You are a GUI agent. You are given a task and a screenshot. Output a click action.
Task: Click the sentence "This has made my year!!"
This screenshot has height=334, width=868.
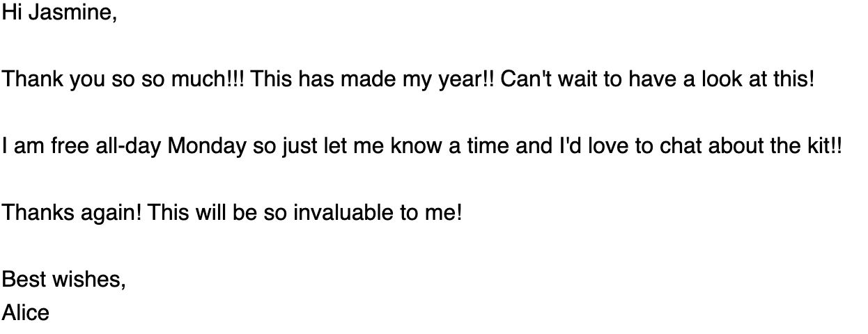pyautogui.click(x=373, y=80)
